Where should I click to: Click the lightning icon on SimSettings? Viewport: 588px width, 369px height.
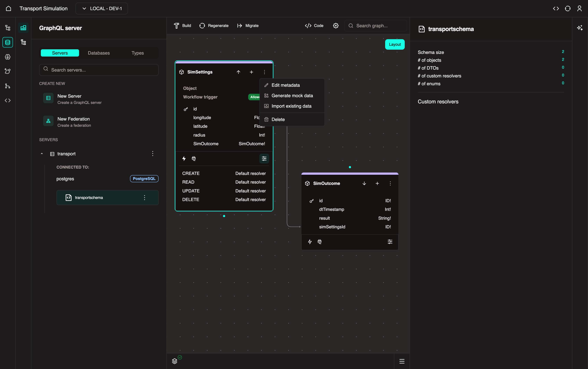184,159
